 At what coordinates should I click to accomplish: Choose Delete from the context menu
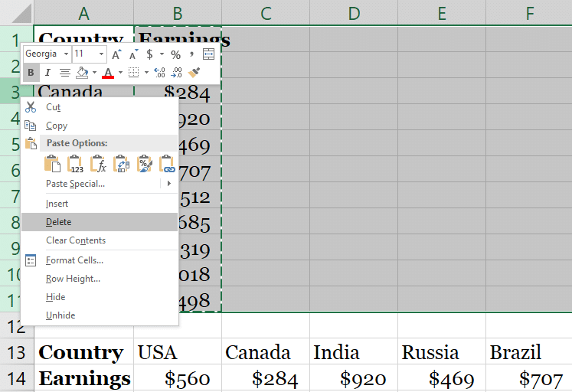[x=58, y=222]
